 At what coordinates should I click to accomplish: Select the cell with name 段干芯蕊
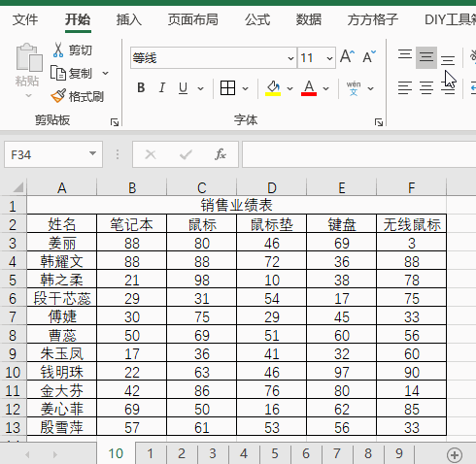[x=62, y=298]
